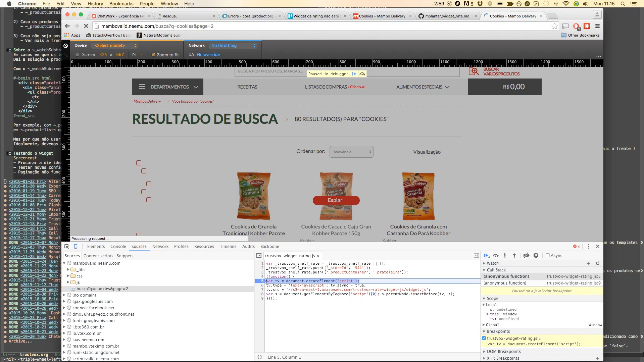Open the Content scripts tab
This screenshot has width=644, height=362.
tap(98, 256)
